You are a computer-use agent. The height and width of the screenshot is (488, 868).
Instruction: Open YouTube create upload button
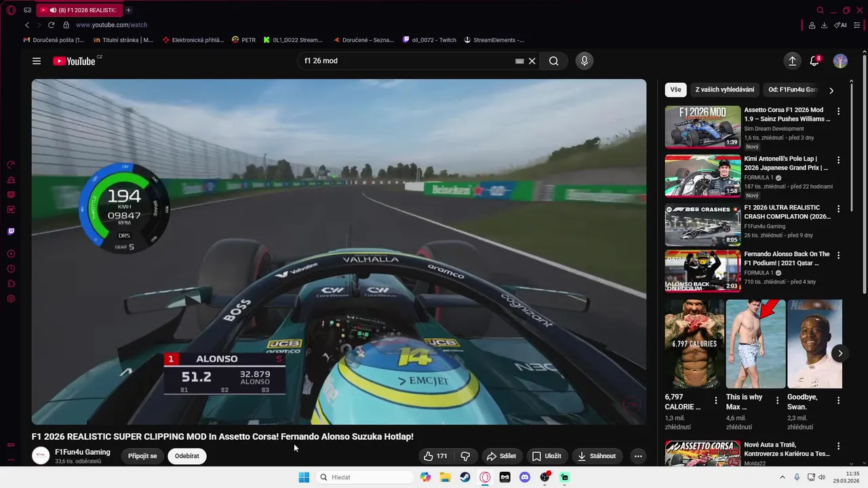pyautogui.click(x=792, y=61)
